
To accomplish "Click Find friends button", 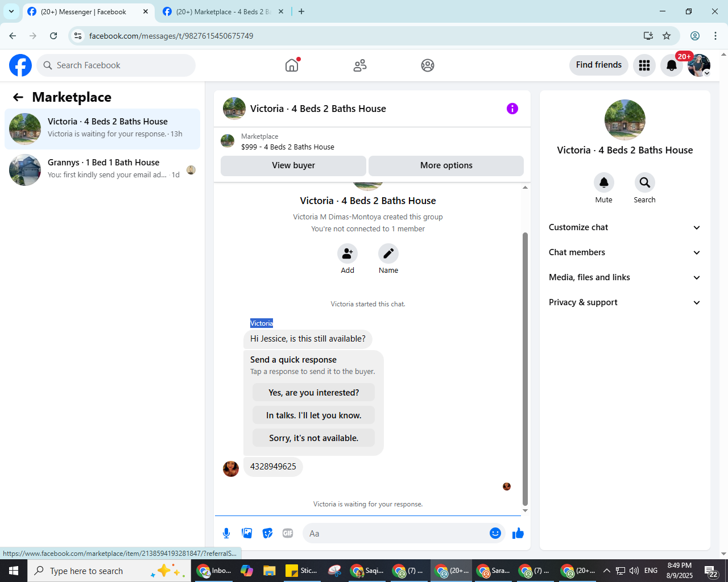I will click(599, 65).
